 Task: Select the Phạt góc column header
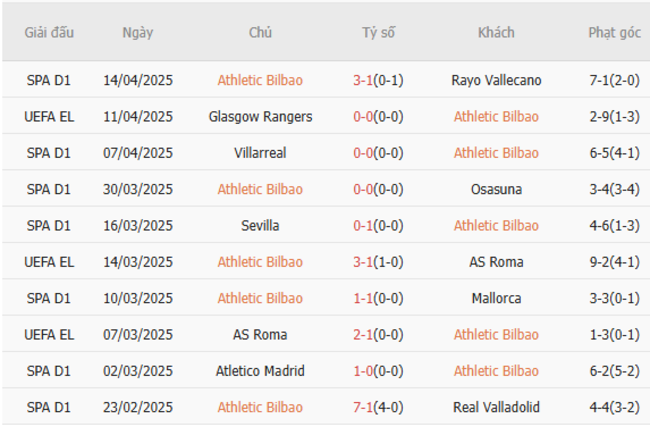coord(614,33)
